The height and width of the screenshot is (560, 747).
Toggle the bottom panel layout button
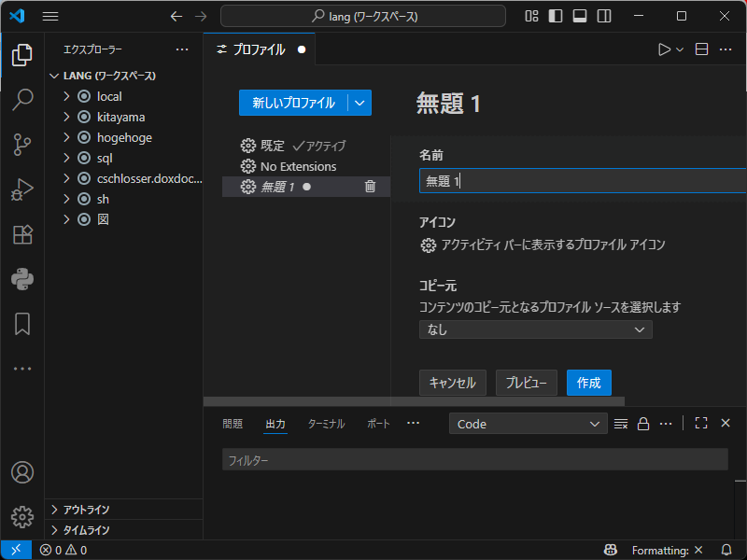point(581,17)
